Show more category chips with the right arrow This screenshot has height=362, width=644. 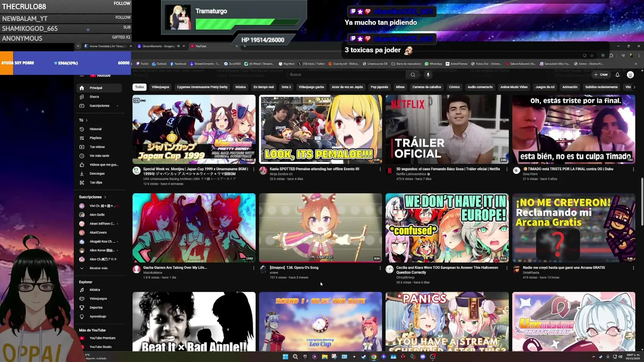click(634, 87)
